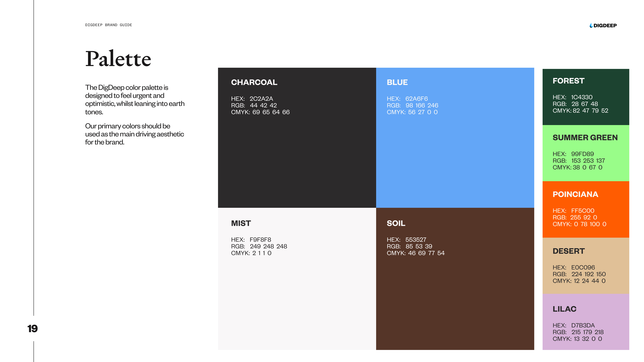Click the paragraph starting 'Our primary colors'
This screenshot has width=644, height=362.
coord(135,134)
